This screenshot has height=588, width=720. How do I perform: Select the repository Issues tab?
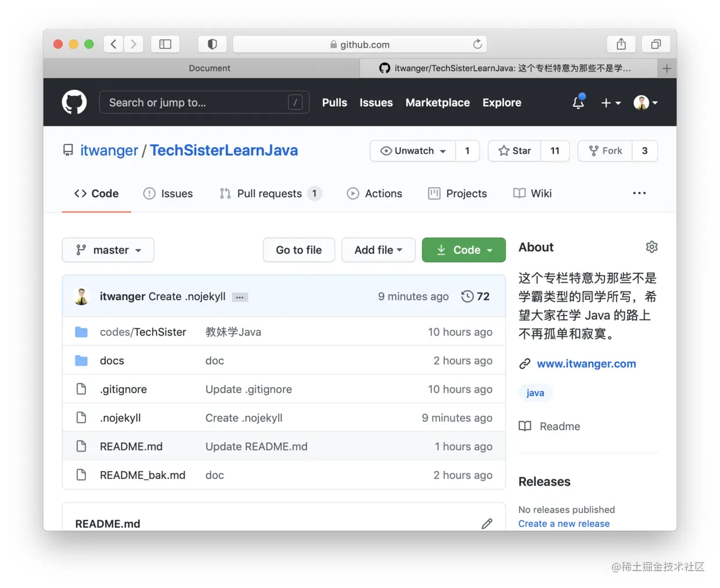click(x=168, y=194)
